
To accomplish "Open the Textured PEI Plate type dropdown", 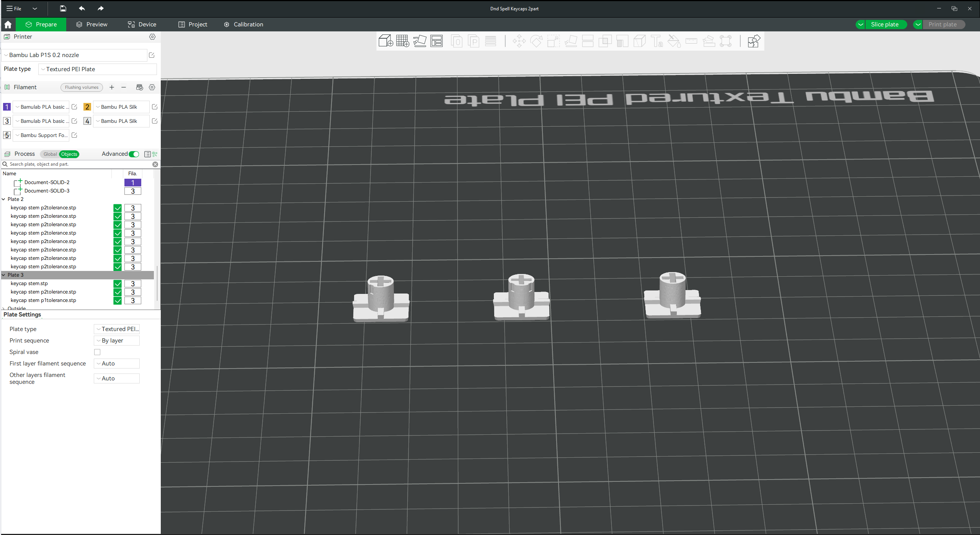I will pos(98,69).
